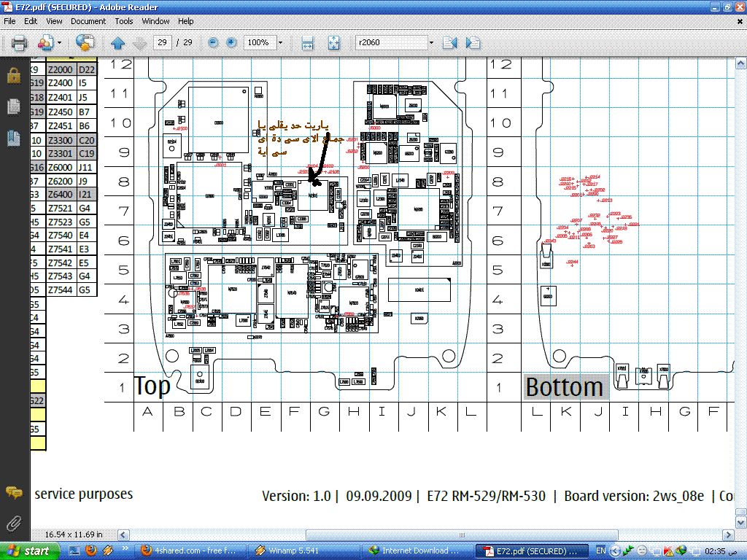Open the Help menu
The width and height of the screenshot is (747, 560).
pyautogui.click(x=185, y=21)
